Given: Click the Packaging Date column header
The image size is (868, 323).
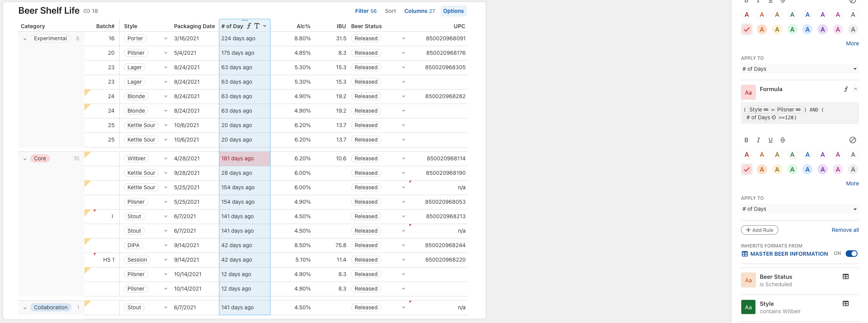Looking at the screenshot, I should point(194,26).
